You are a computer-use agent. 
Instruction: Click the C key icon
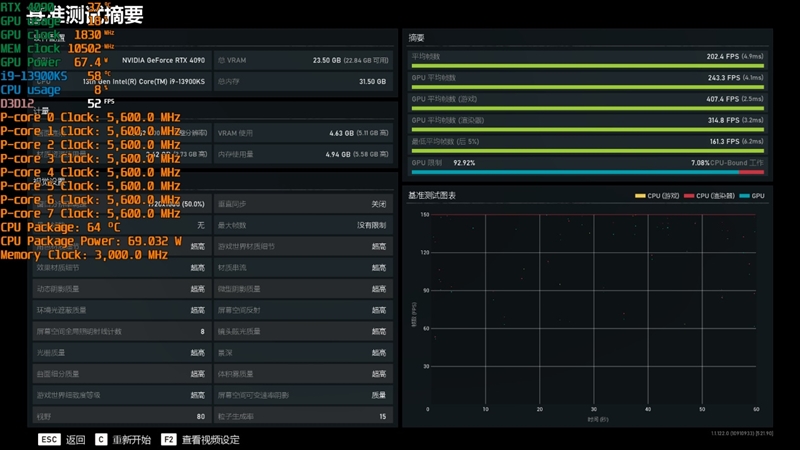coord(101,439)
